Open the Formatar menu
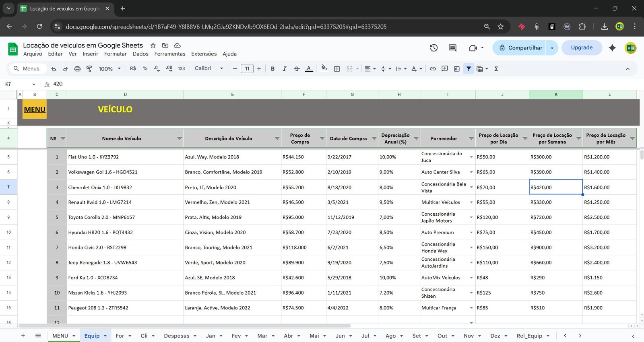 click(x=115, y=54)
